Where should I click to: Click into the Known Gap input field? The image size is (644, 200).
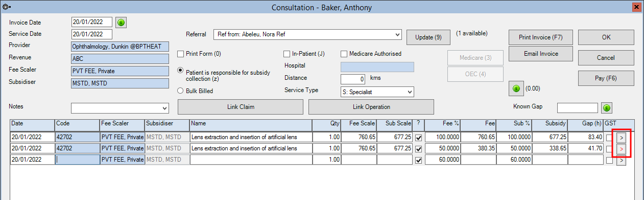577,108
